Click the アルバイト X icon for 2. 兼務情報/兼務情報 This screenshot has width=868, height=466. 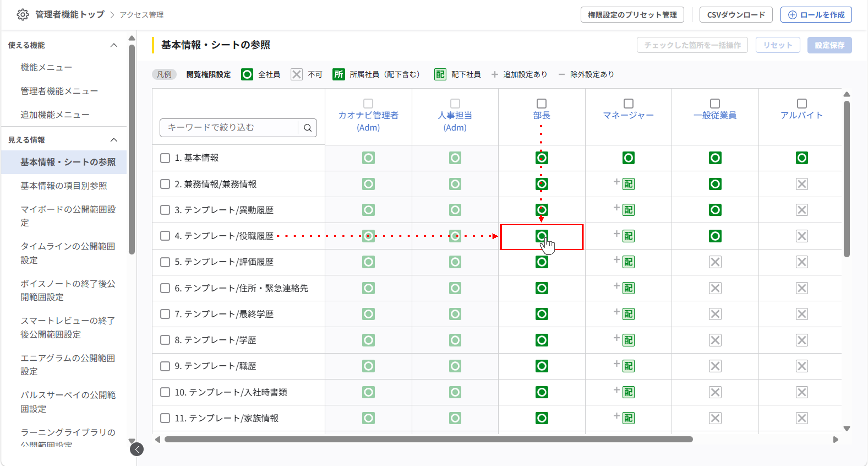802,184
